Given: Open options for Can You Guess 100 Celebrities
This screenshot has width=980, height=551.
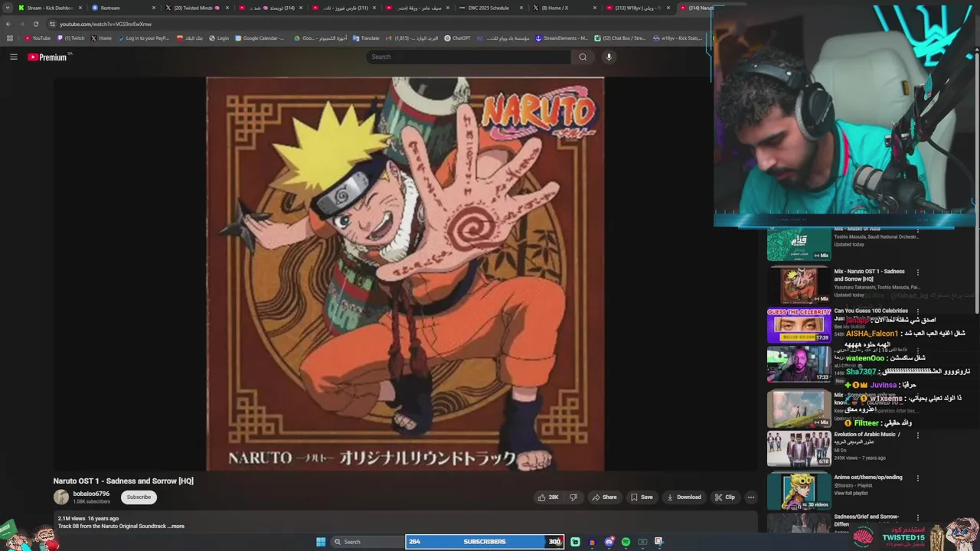Looking at the screenshot, I should 917,312.
